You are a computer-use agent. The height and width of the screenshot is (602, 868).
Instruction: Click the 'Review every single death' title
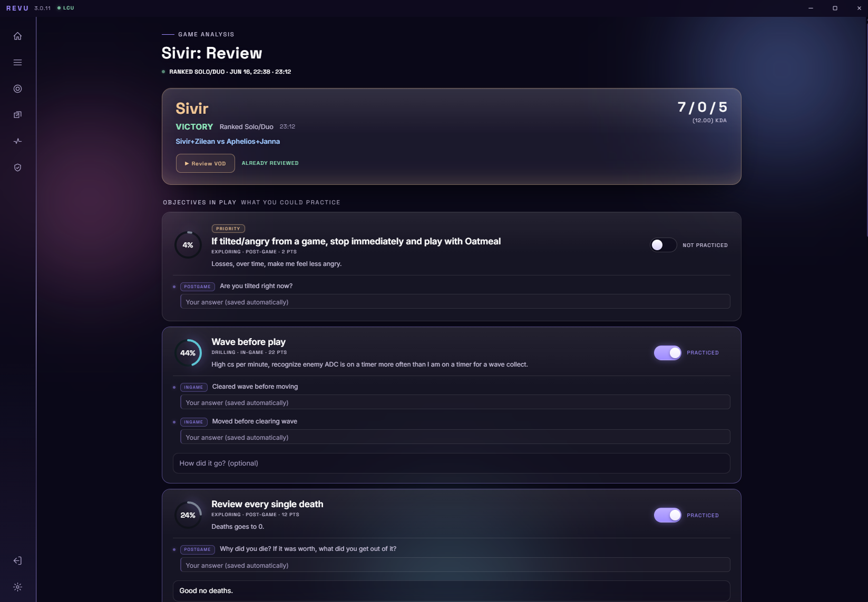click(x=267, y=504)
